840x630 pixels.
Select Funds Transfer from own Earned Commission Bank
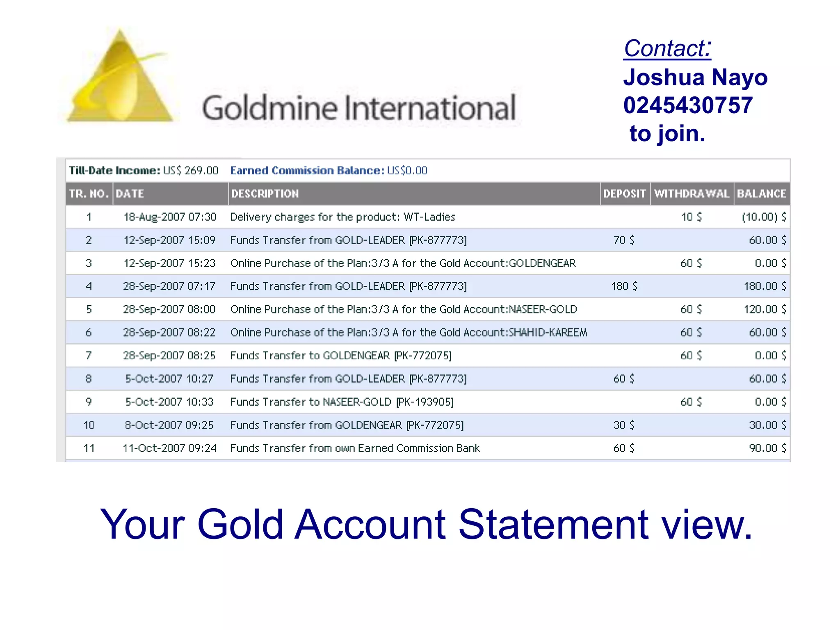[355, 448]
